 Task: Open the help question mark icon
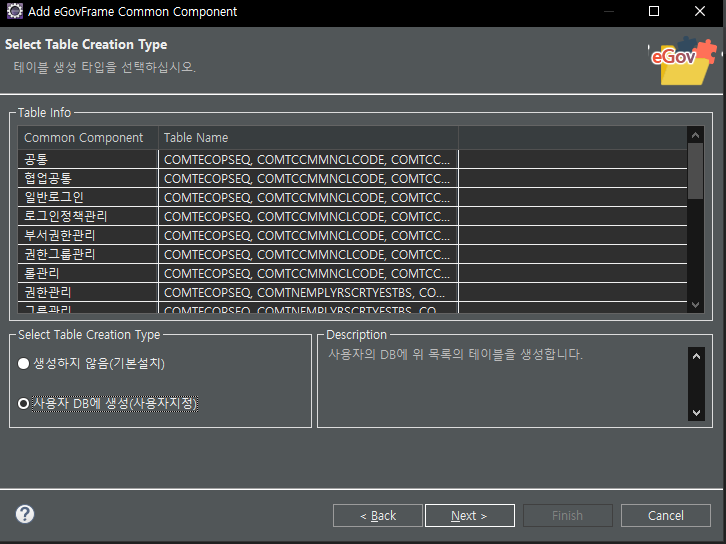point(25,514)
